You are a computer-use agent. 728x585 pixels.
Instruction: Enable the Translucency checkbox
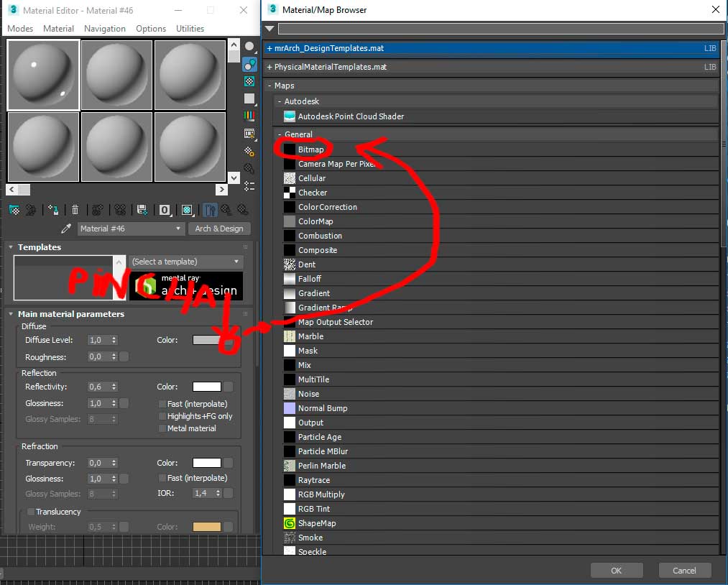31,512
